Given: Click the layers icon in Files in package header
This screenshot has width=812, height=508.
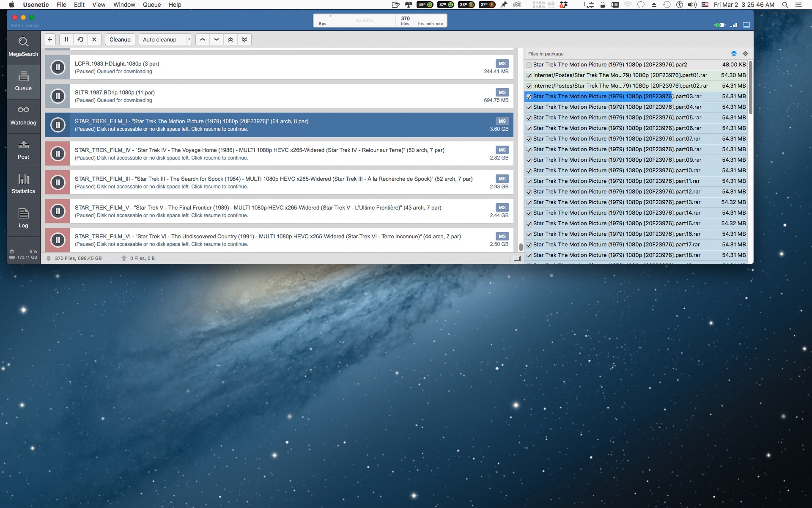Looking at the screenshot, I should [x=734, y=54].
